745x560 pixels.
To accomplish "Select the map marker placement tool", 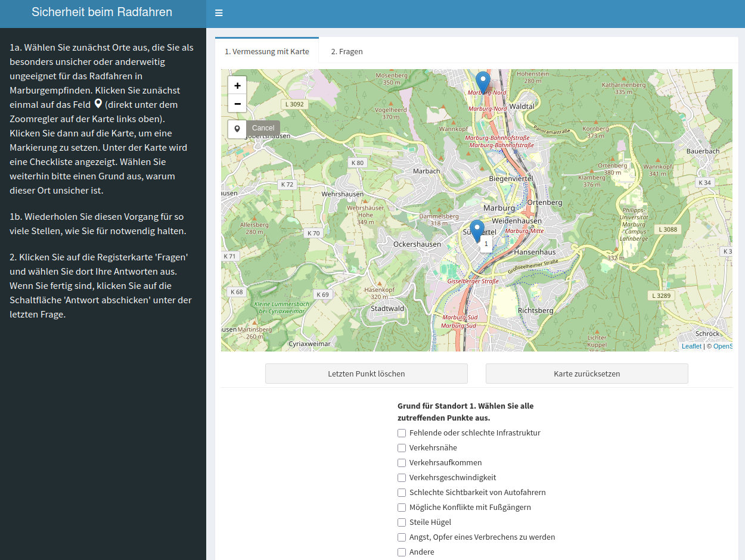I will click(x=237, y=129).
